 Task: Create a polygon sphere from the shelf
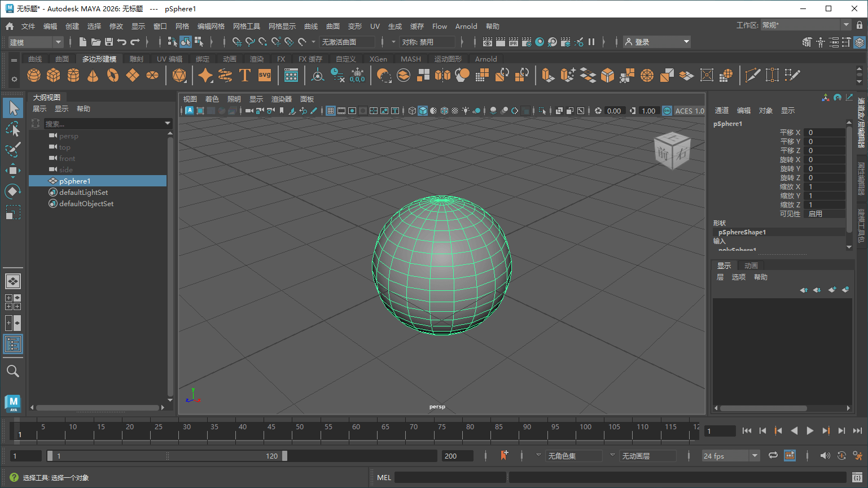click(x=34, y=75)
